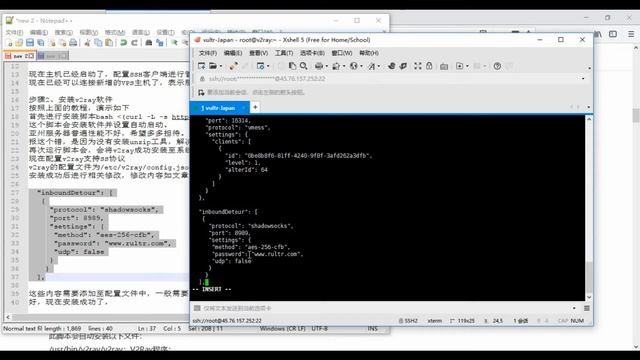Click the Xftp file transfer icon in Xshell
Screen dimensions: 640x360
click(x=391, y=66)
